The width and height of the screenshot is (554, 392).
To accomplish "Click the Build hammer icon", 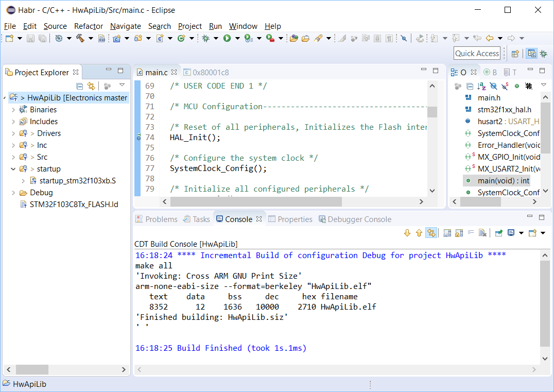I will (80, 38).
